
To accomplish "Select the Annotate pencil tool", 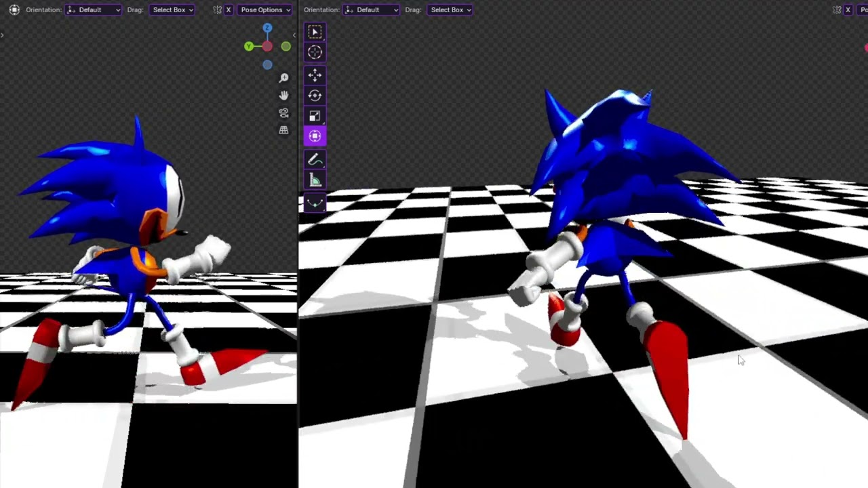I will coord(315,160).
